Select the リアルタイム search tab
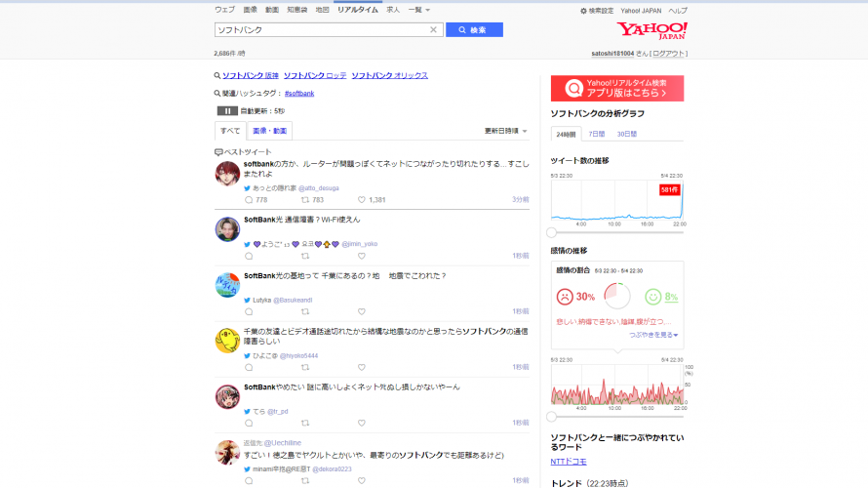Viewport: 868px width, 488px height. click(358, 10)
